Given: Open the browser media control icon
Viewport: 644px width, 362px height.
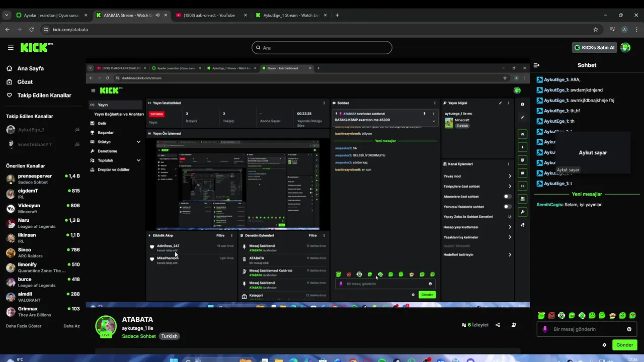Looking at the screenshot, I should click(612, 29).
